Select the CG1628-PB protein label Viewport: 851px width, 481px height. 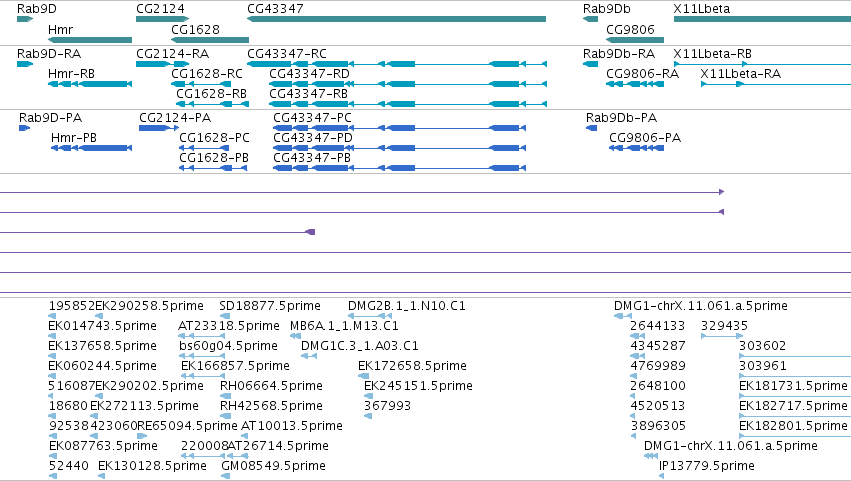tap(214, 158)
